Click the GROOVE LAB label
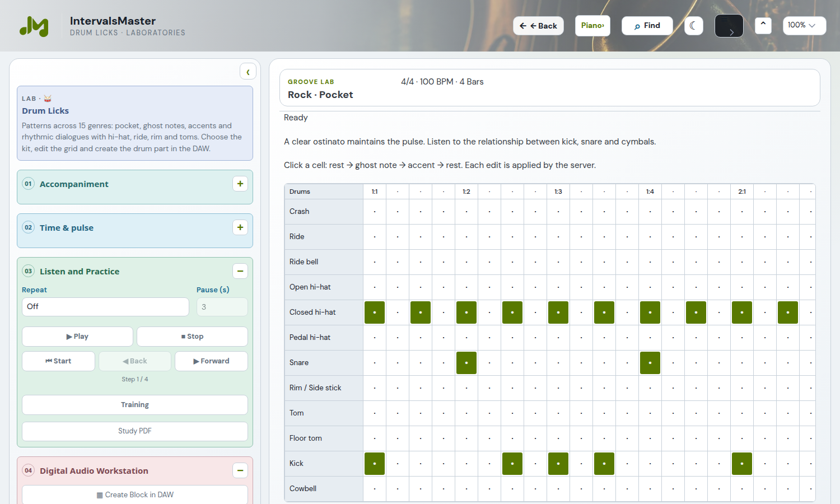This screenshot has height=504, width=840. click(x=311, y=82)
